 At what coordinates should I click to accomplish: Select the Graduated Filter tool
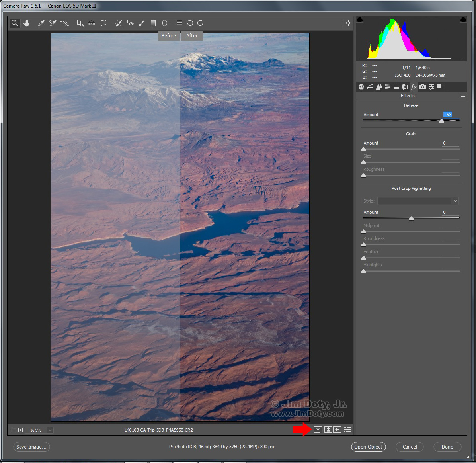tap(153, 23)
